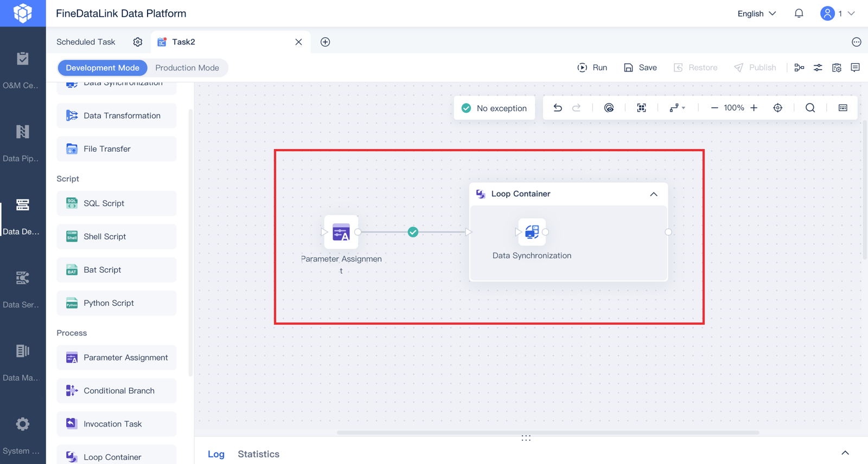The width and height of the screenshot is (868, 464).
Task: Open System settings in sidebar
Action: click(x=23, y=436)
